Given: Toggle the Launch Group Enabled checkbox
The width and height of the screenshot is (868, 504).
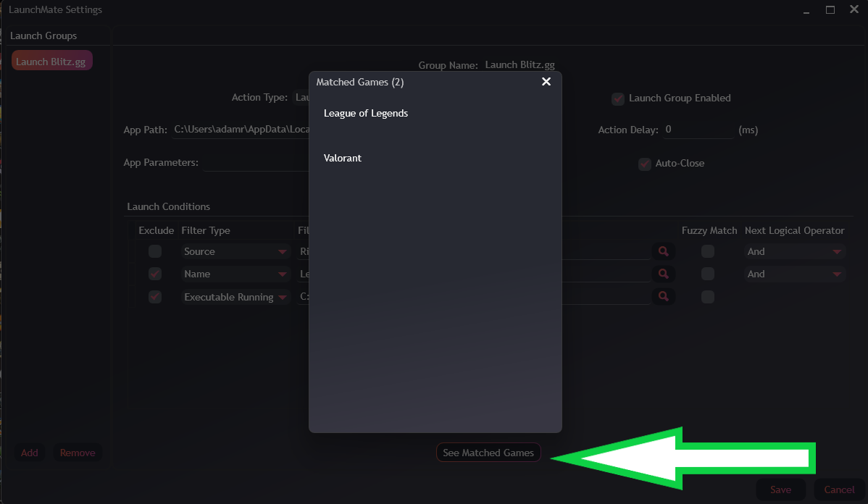Looking at the screenshot, I should pyautogui.click(x=618, y=99).
